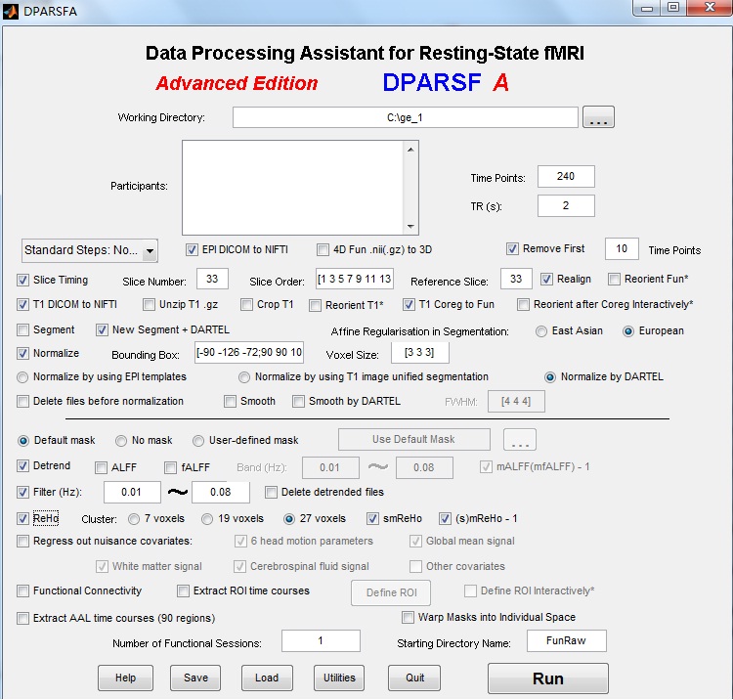Select 27 voxels cluster size
Screen dimensions: 733x700
[289, 519]
